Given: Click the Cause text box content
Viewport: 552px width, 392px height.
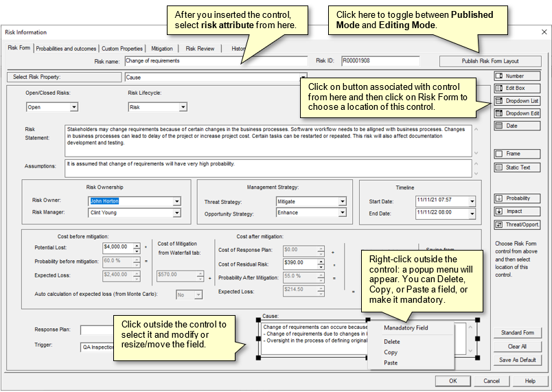Looking at the screenshot, I should pyautogui.click(x=315, y=338).
